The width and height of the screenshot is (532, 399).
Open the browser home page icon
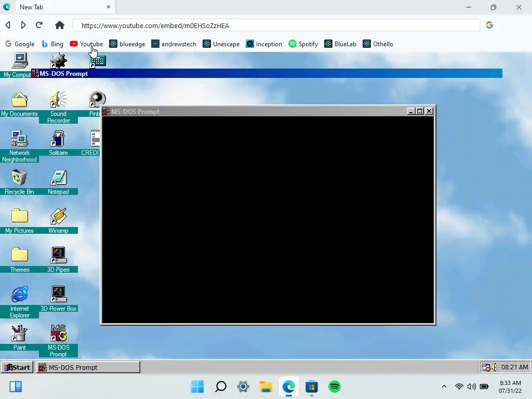tap(60, 25)
